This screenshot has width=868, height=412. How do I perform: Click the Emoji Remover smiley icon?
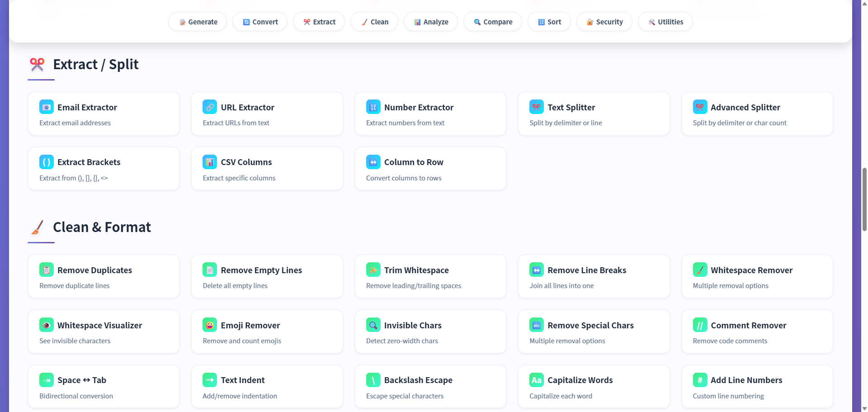pyautogui.click(x=210, y=325)
